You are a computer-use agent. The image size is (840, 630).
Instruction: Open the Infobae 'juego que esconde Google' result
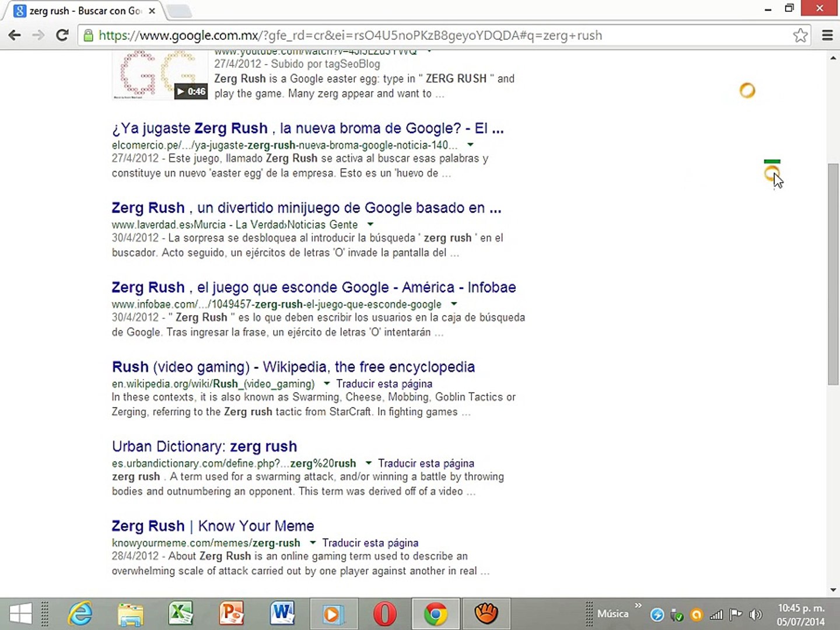[x=314, y=287]
